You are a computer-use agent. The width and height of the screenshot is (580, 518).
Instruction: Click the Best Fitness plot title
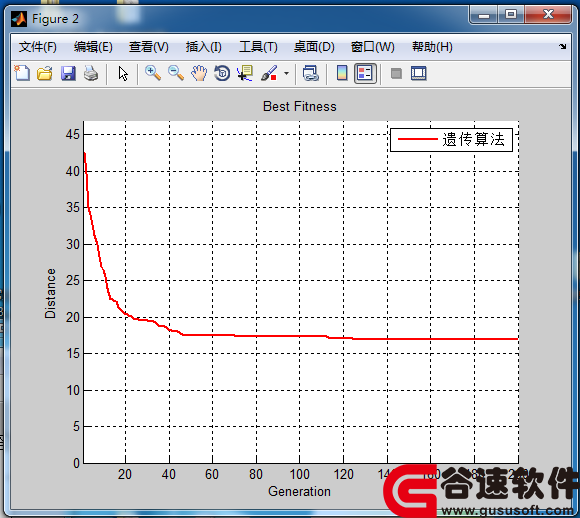pyautogui.click(x=300, y=107)
